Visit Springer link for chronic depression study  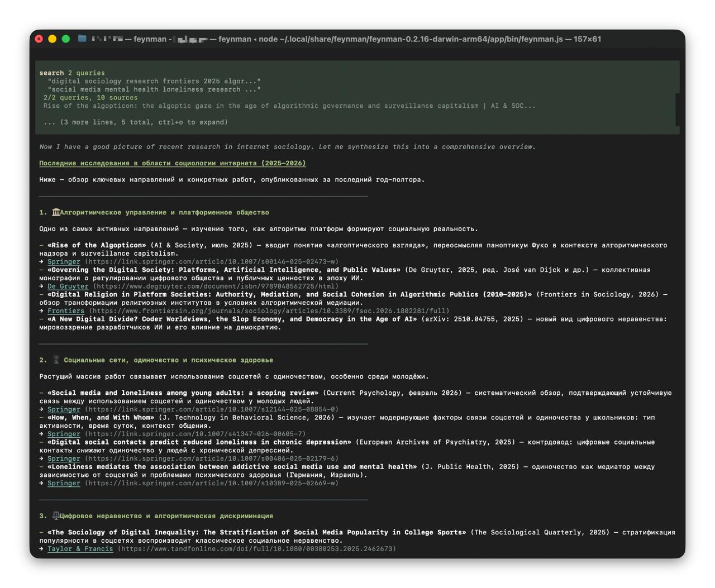click(64, 458)
